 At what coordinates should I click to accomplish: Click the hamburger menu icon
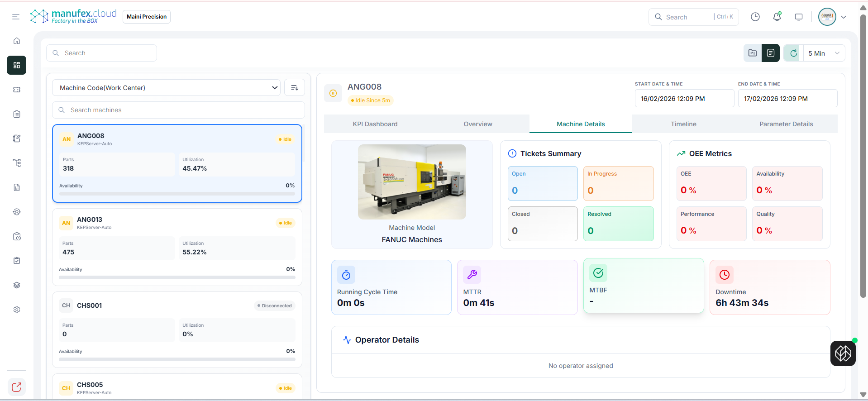[x=16, y=17]
